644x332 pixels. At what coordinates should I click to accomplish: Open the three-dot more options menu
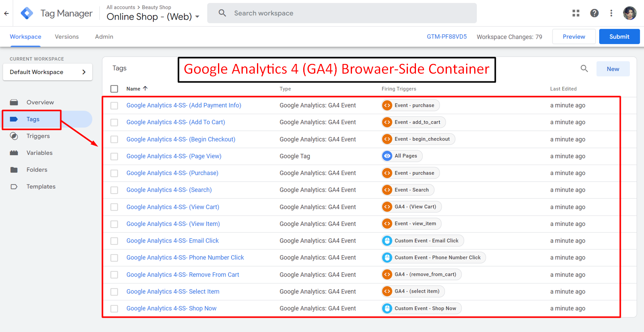611,13
